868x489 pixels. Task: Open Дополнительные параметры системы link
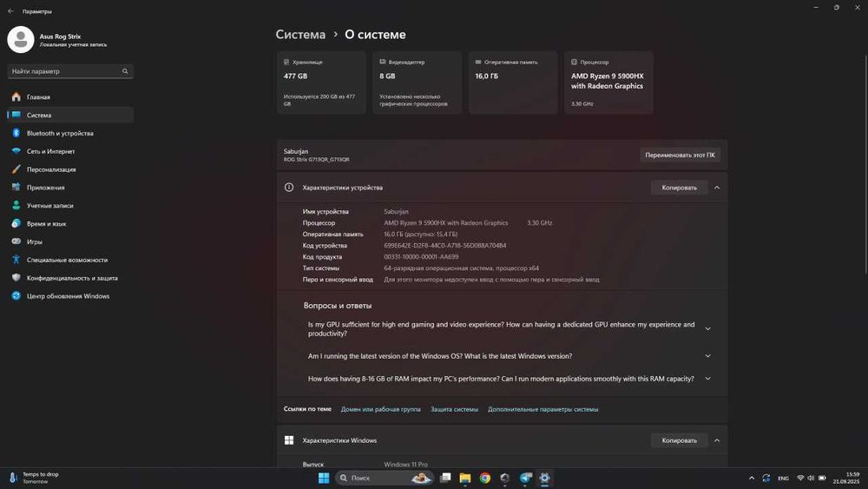tap(542, 409)
